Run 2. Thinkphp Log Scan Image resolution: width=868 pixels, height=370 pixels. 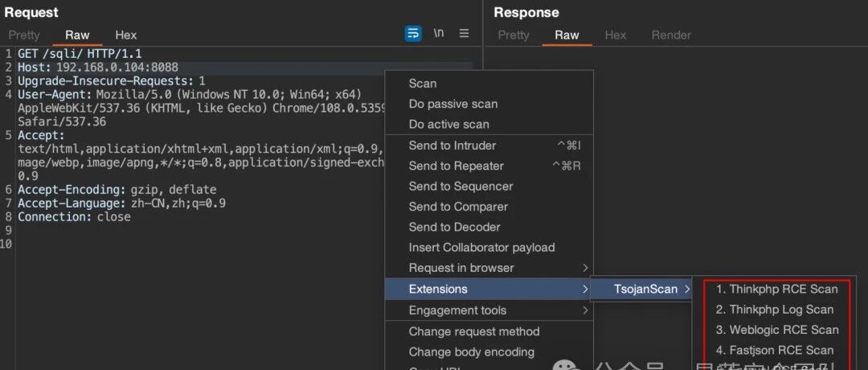pos(776,310)
